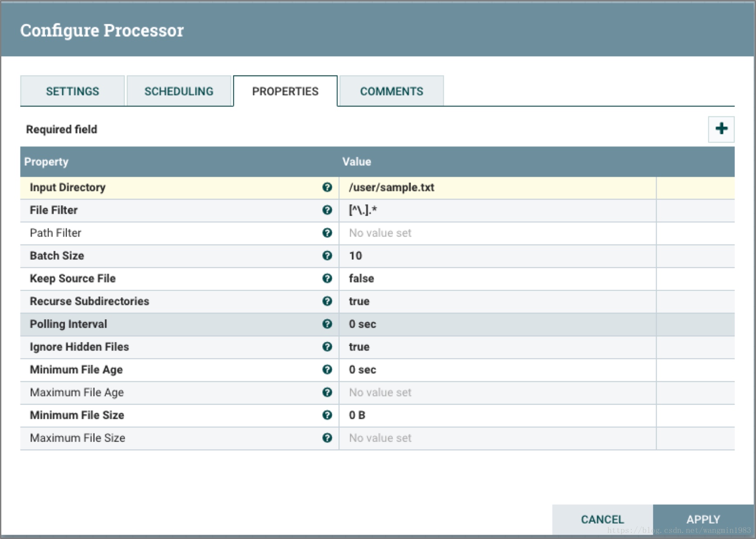This screenshot has height=539, width=756.
Task: Select the Path Filter property name
Action: click(x=55, y=233)
